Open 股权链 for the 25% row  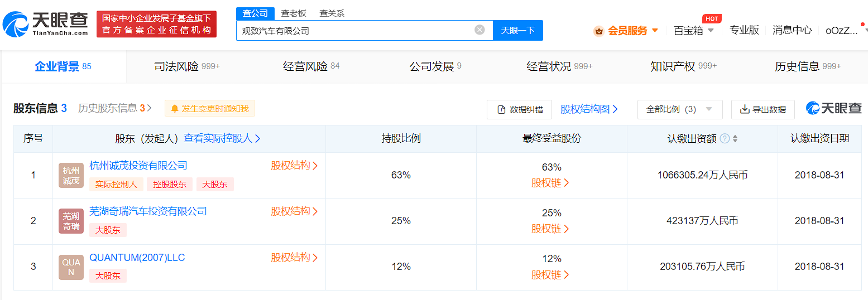point(550,229)
